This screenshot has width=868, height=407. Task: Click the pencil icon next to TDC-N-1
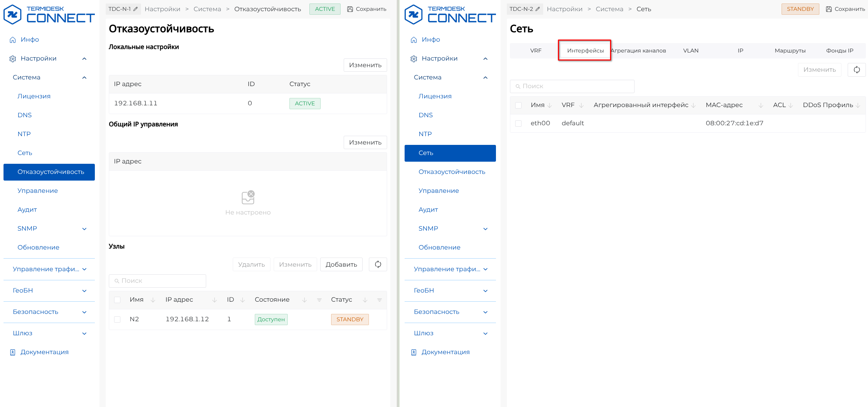pyautogui.click(x=136, y=9)
